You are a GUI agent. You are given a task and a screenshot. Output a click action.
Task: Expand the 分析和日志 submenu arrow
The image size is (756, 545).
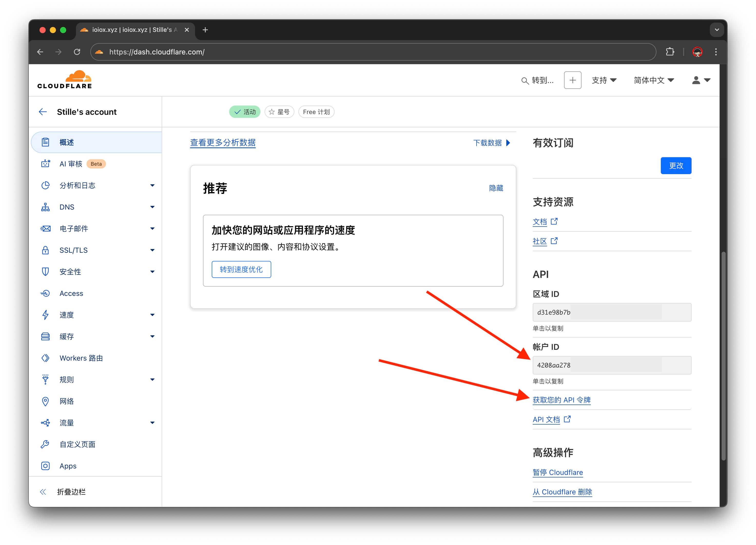[x=152, y=185]
